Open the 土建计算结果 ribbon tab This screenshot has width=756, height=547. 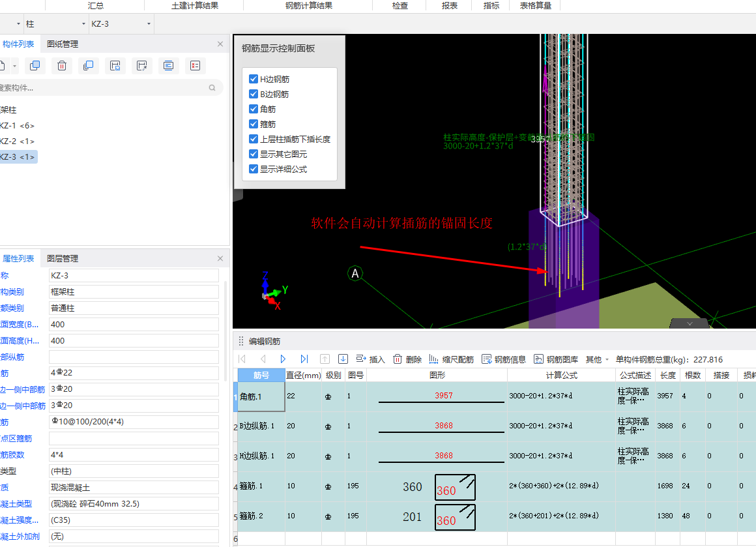coord(195,6)
